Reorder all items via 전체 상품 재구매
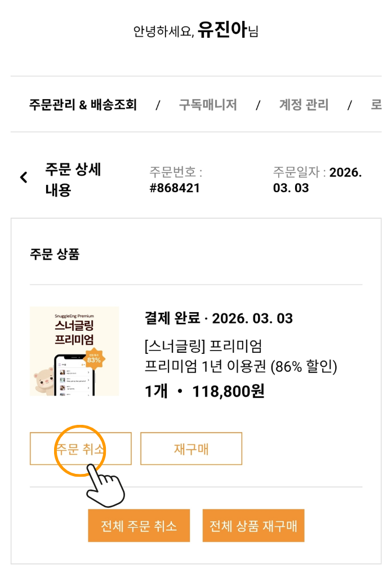This screenshot has height=577, width=392. pos(253,526)
